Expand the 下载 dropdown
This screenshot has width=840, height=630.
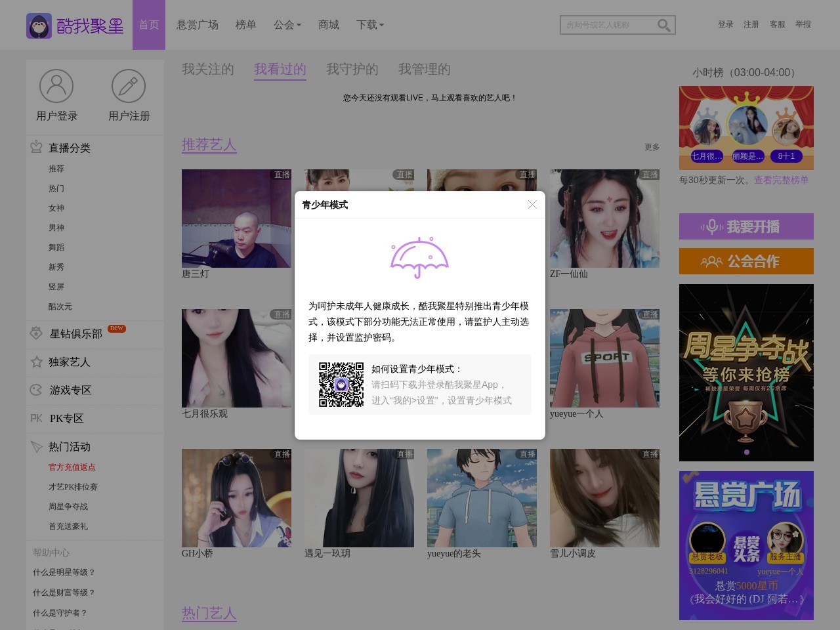[x=368, y=25]
